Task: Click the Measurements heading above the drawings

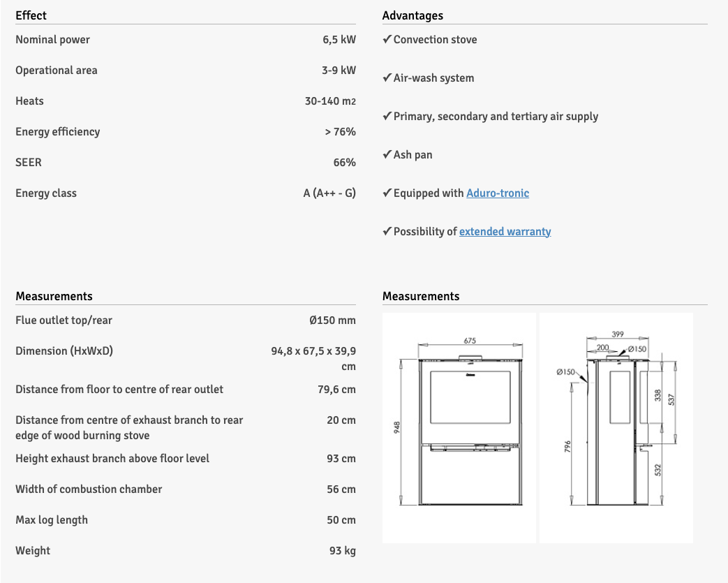Action: [x=421, y=296]
